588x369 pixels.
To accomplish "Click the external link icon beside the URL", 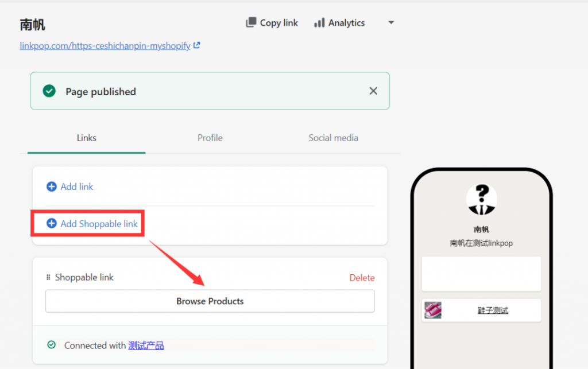I will (196, 45).
